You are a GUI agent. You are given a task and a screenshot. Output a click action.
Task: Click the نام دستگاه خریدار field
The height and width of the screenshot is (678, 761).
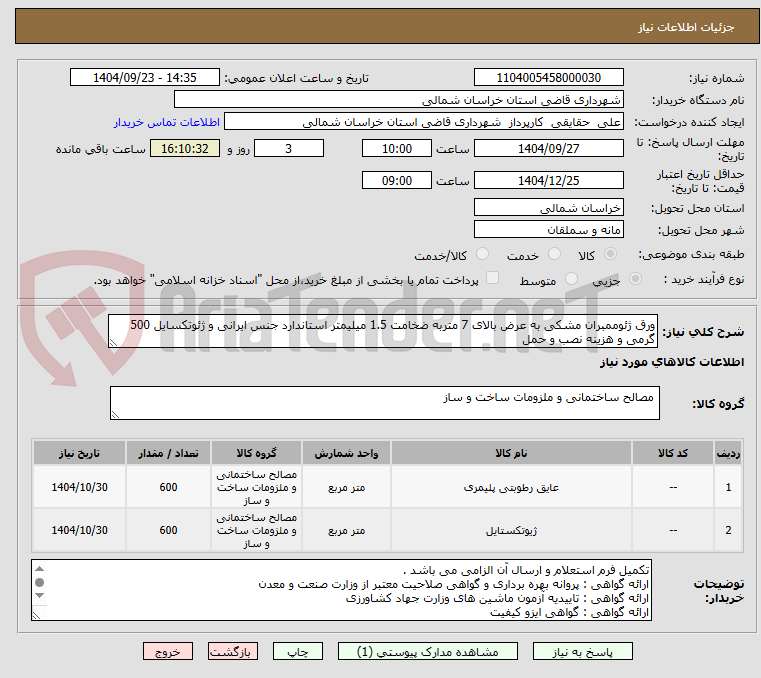point(398,100)
